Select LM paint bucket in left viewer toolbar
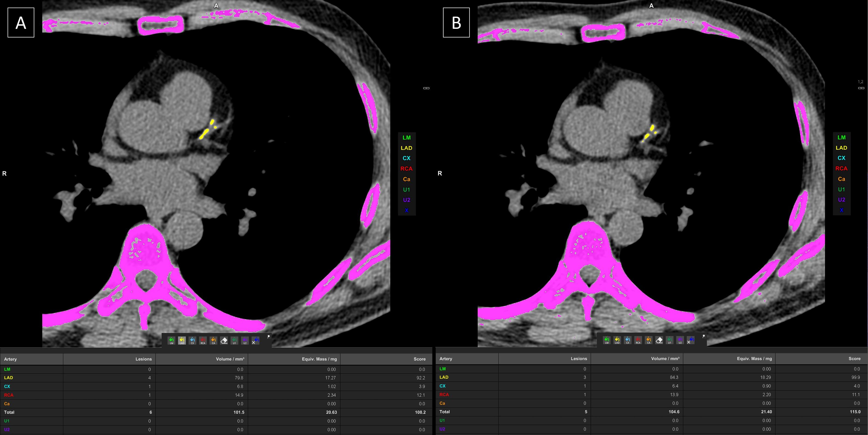The height and width of the screenshot is (435, 868). pos(172,341)
